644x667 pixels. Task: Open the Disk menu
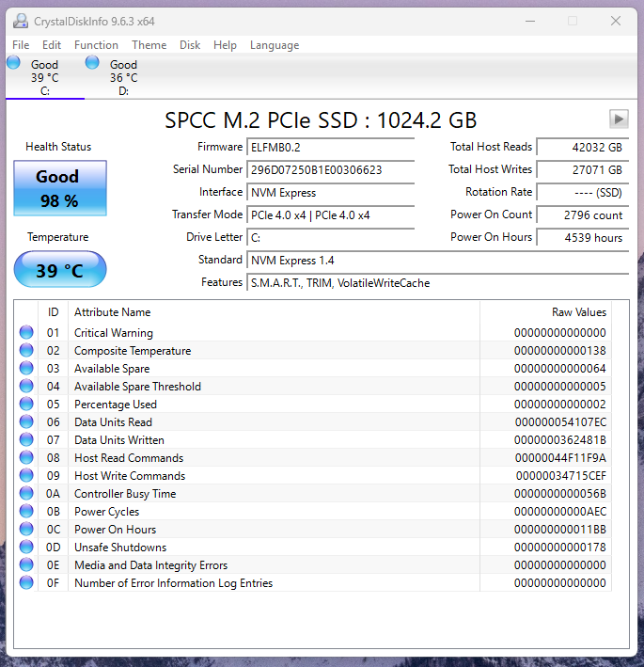(x=190, y=45)
